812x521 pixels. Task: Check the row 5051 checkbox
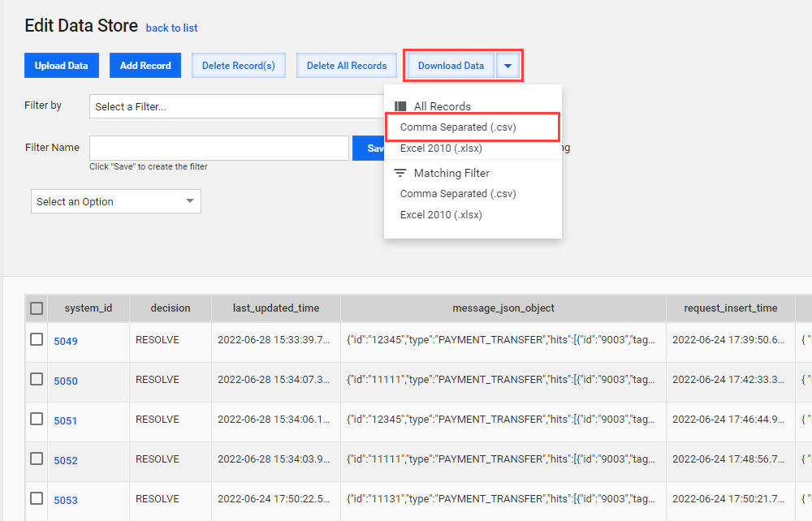pyautogui.click(x=37, y=419)
